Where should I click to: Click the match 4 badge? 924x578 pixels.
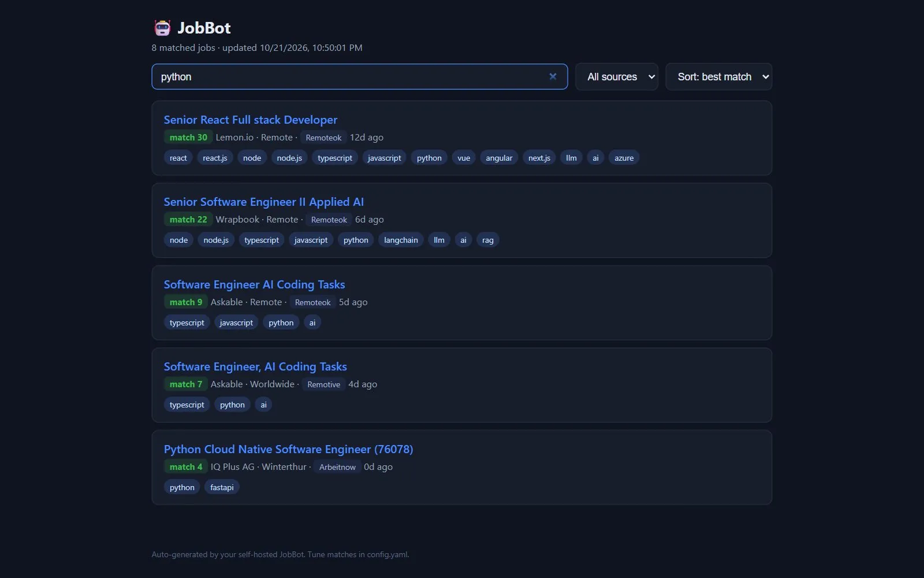pos(186,467)
